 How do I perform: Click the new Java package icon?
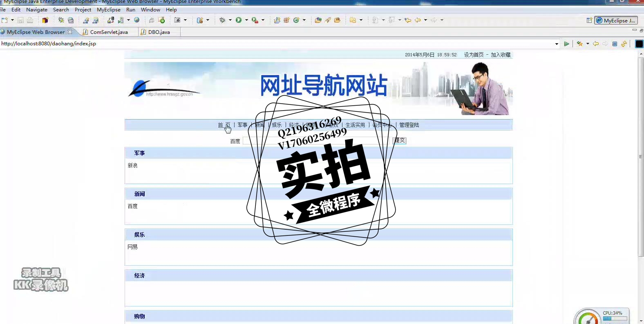click(x=286, y=20)
